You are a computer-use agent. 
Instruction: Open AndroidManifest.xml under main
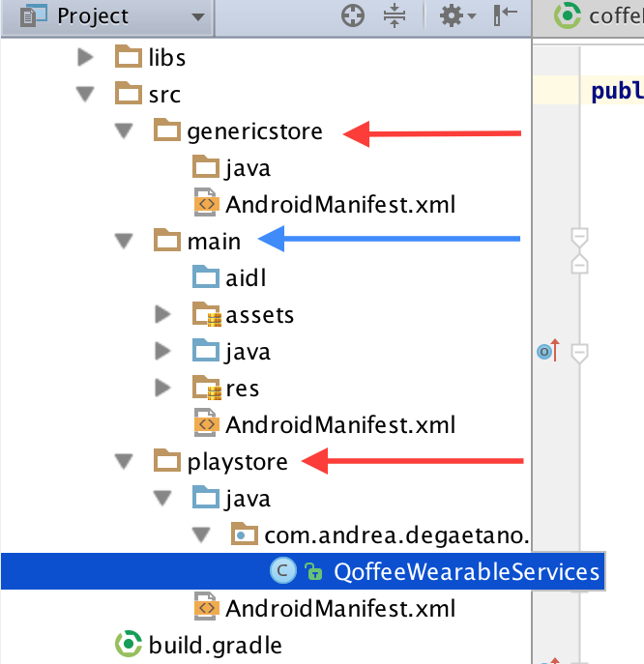tap(325, 424)
